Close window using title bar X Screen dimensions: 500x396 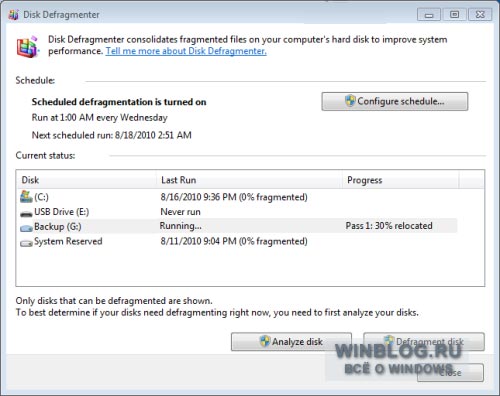click(480, 15)
